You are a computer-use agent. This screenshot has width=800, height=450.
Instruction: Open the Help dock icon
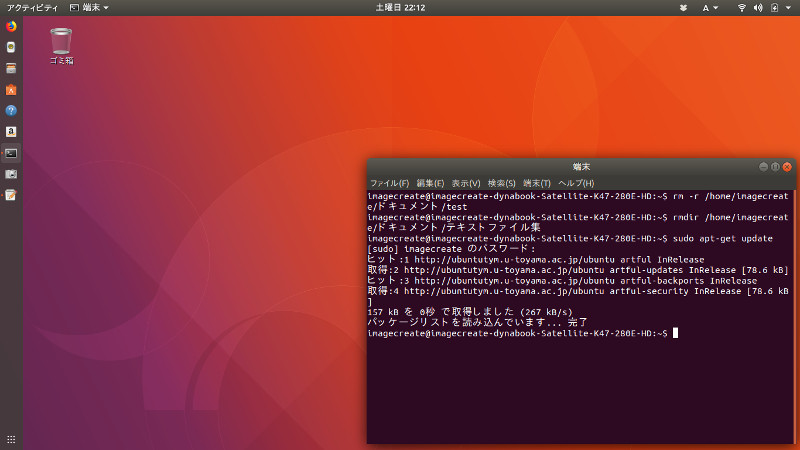[11, 111]
